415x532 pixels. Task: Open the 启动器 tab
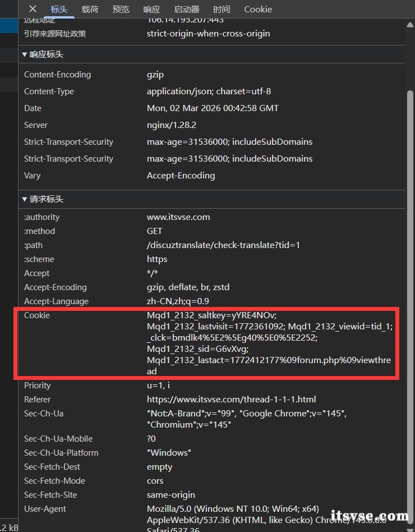point(186,9)
